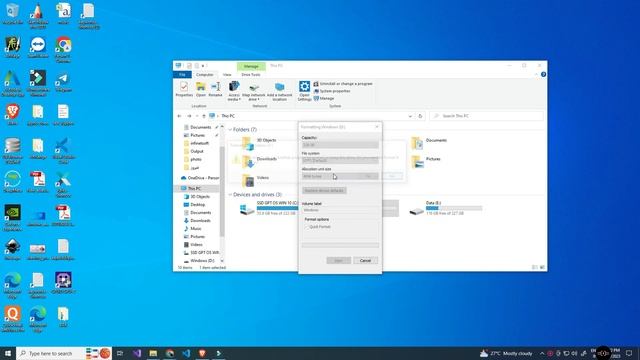Click the Data (E:) drive usage bar
Viewport: 640px width, 360px height.
pyautogui.click(x=454, y=208)
